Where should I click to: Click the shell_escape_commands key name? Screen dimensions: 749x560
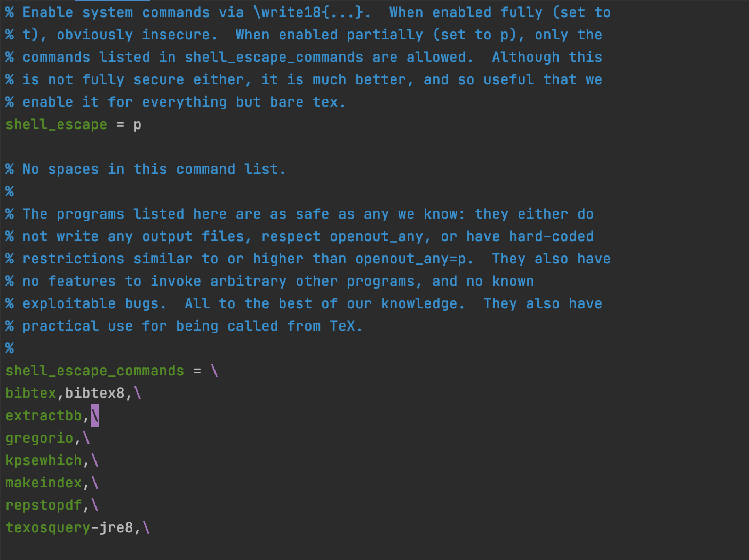click(x=94, y=371)
